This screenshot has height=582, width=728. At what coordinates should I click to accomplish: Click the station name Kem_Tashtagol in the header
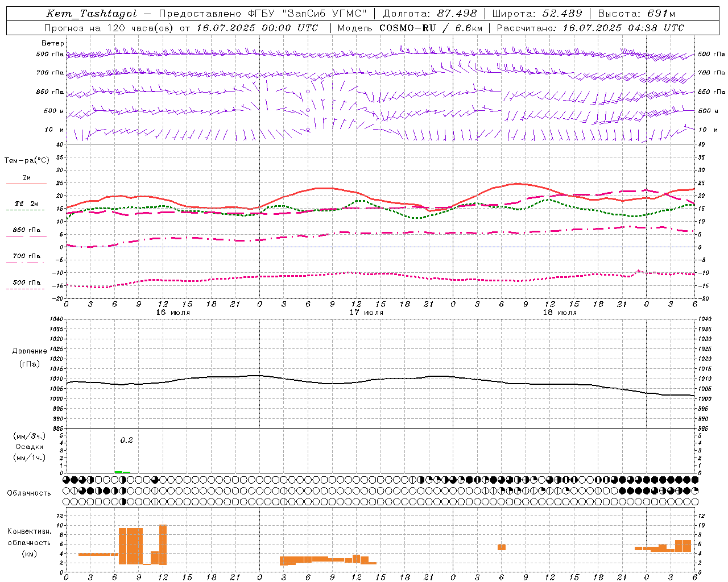tap(92, 14)
